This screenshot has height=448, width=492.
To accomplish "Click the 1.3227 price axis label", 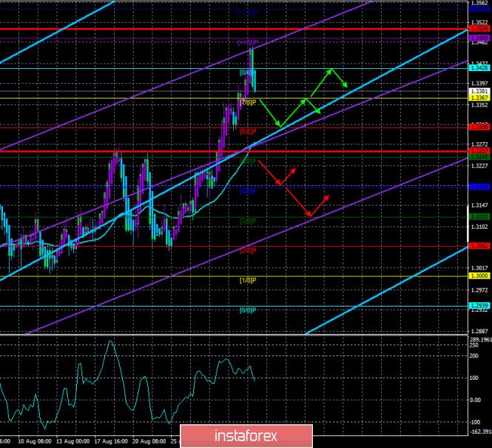I will [x=479, y=166].
